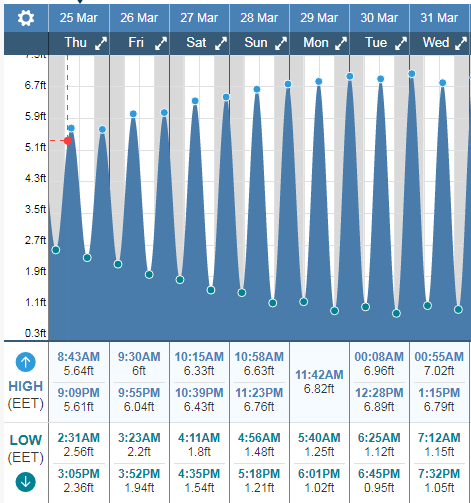The height and width of the screenshot is (503, 471).
Task: Expand the Tue column arrows icon
Action: coord(401,43)
